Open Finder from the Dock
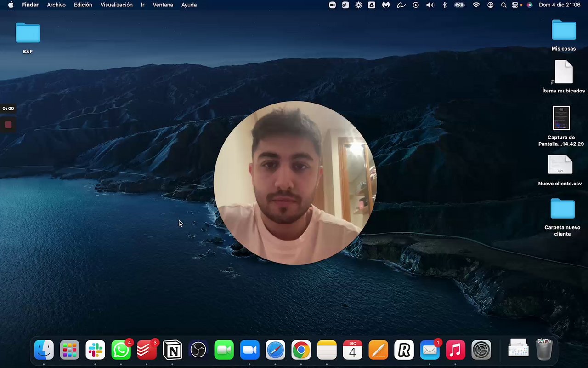Viewport: 588px width, 368px height. point(44,351)
